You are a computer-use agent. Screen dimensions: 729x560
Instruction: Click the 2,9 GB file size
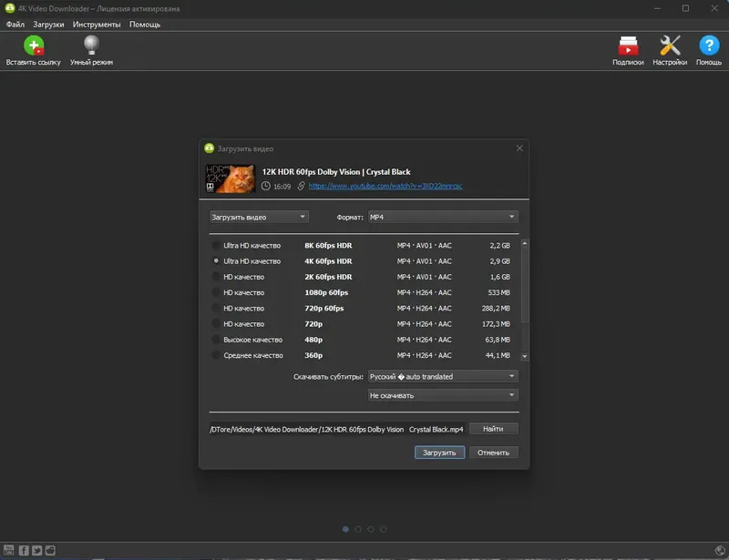tap(499, 261)
